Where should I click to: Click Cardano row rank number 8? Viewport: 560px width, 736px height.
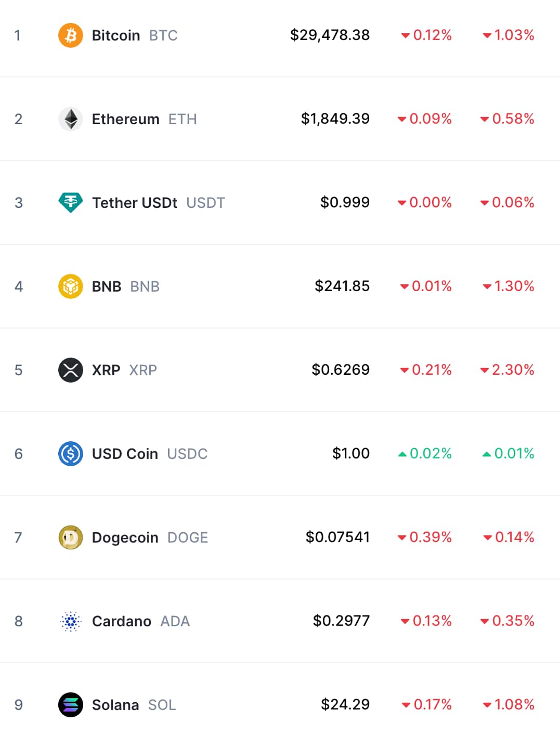(x=19, y=621)
